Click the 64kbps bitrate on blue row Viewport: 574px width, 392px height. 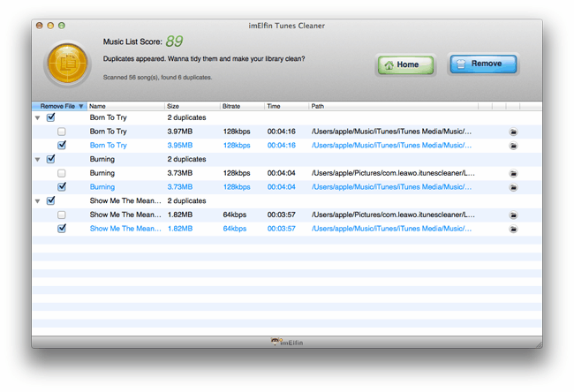[x=235, y=229]
